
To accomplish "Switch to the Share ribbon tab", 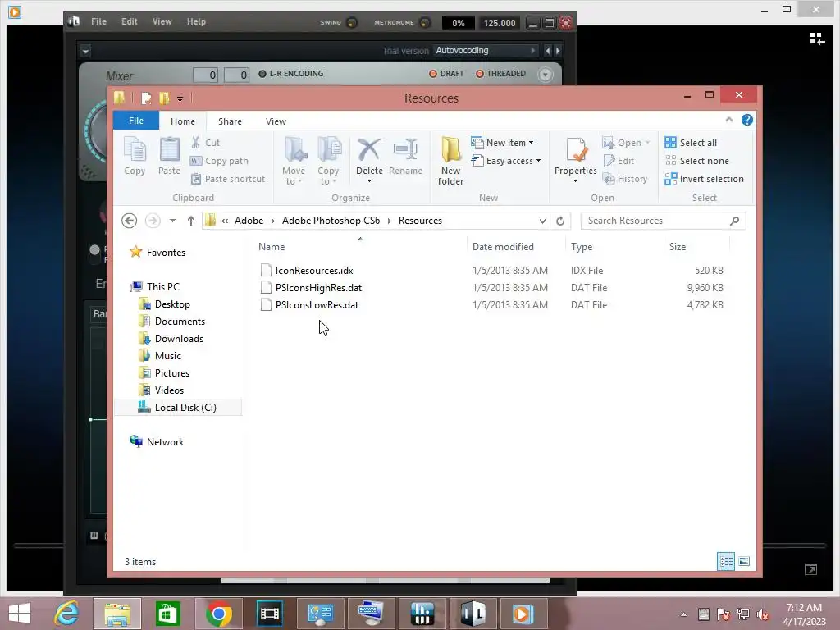I will 230,121.
